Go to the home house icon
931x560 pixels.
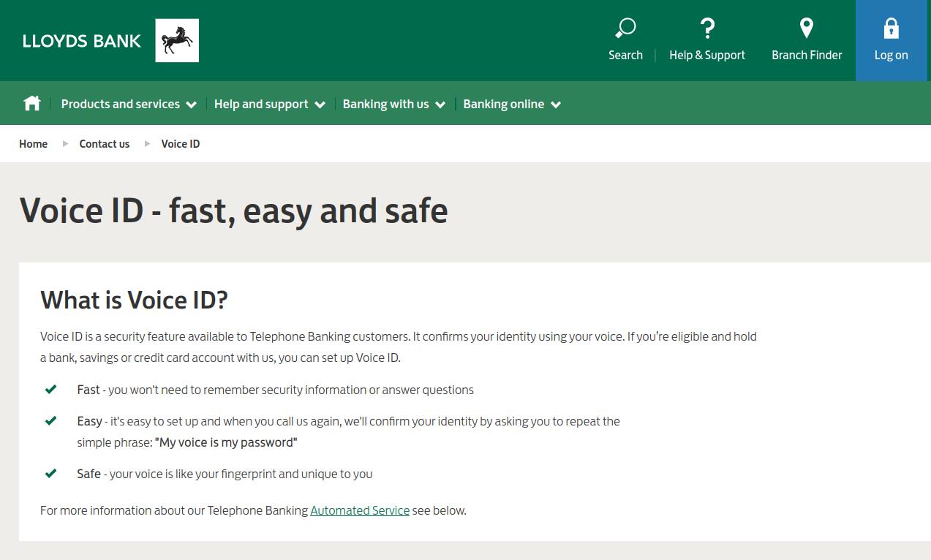pyautogui.click(x=32, y=104)
